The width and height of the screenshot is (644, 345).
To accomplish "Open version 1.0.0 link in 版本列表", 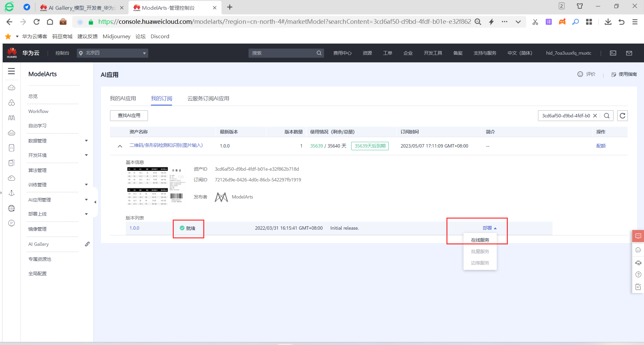I will [x=134, y=228].
